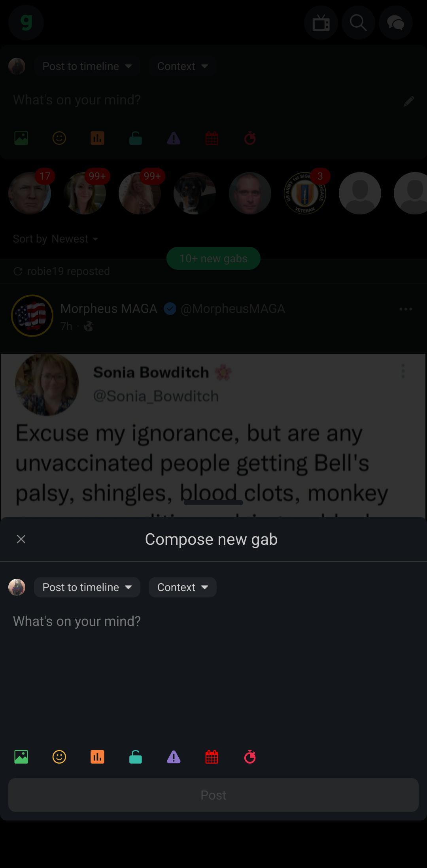Open post privacy lock options
The image size is (427, 868).
pyautogui.click(x=135, y=756)
